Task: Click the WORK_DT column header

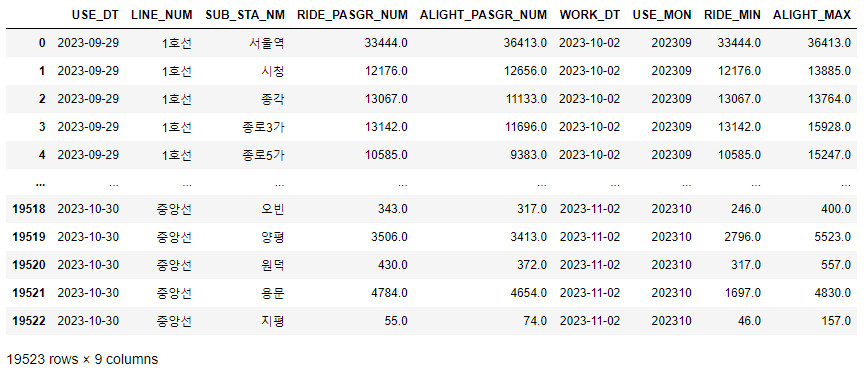Action: [590, 15]
